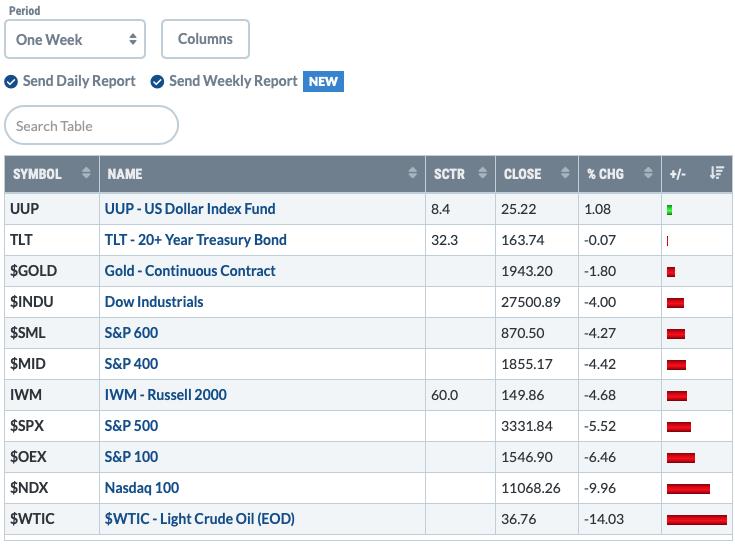Focus the Search Table input field
The image size is (735, 544).
click(91, 126)
